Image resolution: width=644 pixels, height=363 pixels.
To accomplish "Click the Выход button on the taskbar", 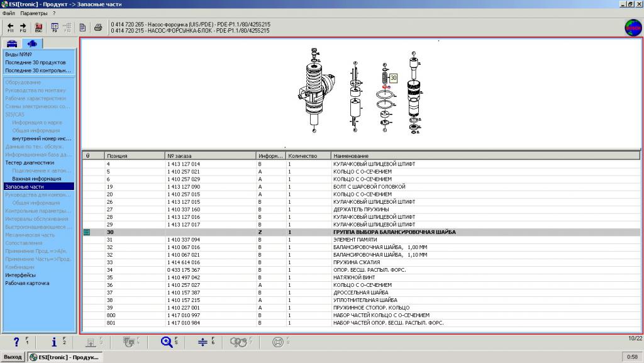I will 13,357.
